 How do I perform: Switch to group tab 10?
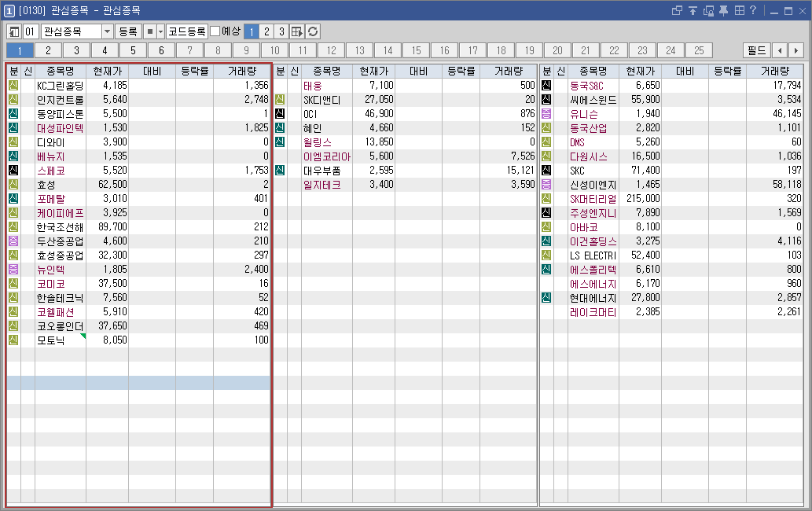coord(274,50)
